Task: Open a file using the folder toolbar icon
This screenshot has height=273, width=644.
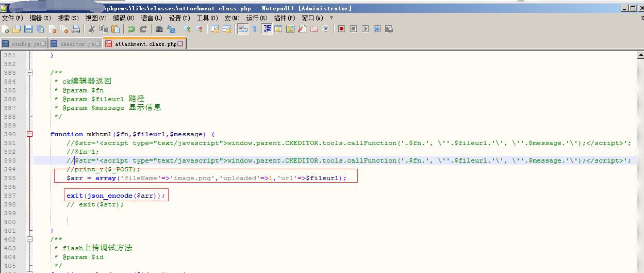Action: [x=17, y=29]
